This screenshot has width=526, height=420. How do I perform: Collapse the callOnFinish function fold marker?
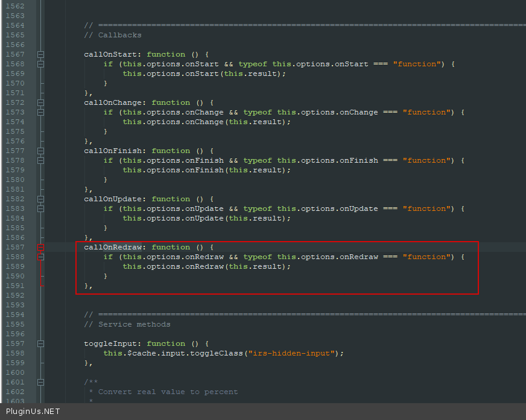[x=40, y=151]
